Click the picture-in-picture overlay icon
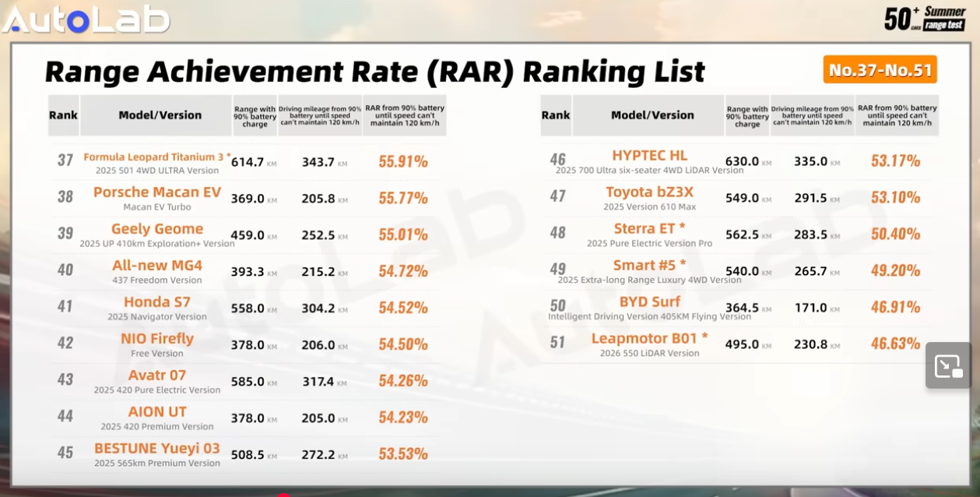 [x=948, y=365]
